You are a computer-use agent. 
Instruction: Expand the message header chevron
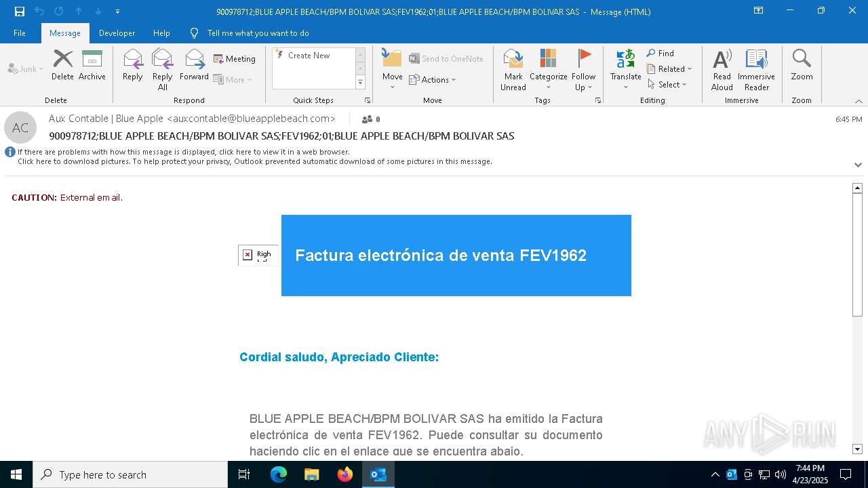point(858,165)
